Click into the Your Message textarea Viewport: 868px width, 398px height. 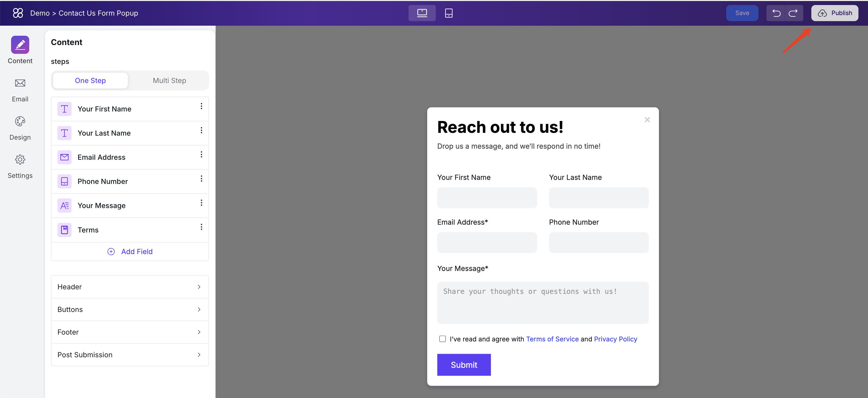[543, 303]
